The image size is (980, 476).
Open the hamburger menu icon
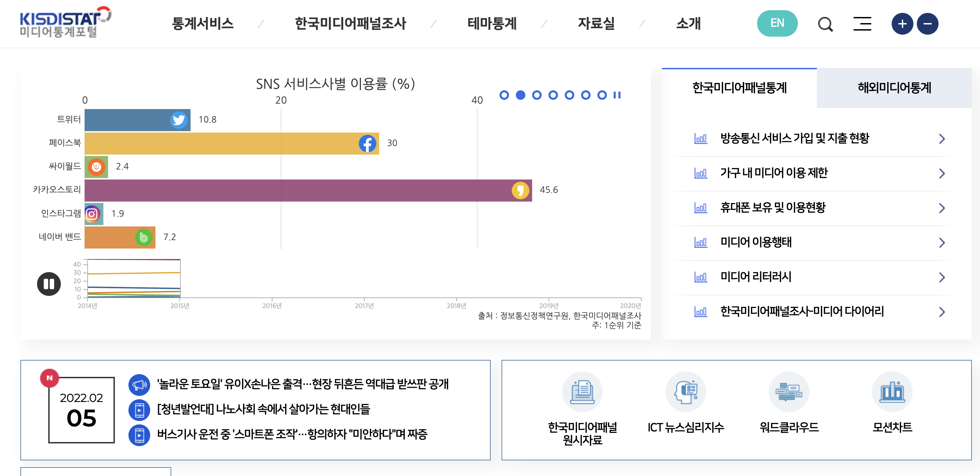click(862, 23)
